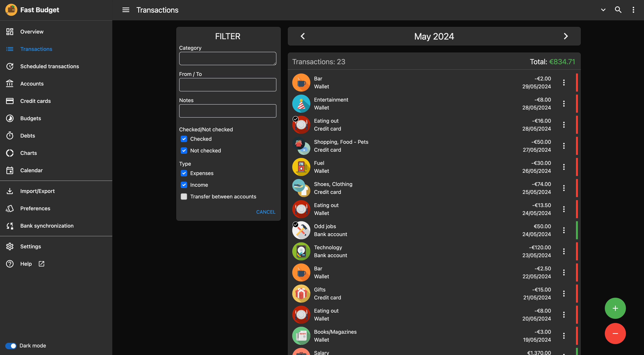Click Bar coffee cup icon 29/05/2024
The width and height of the screenshot is (644, 355).
301,83
